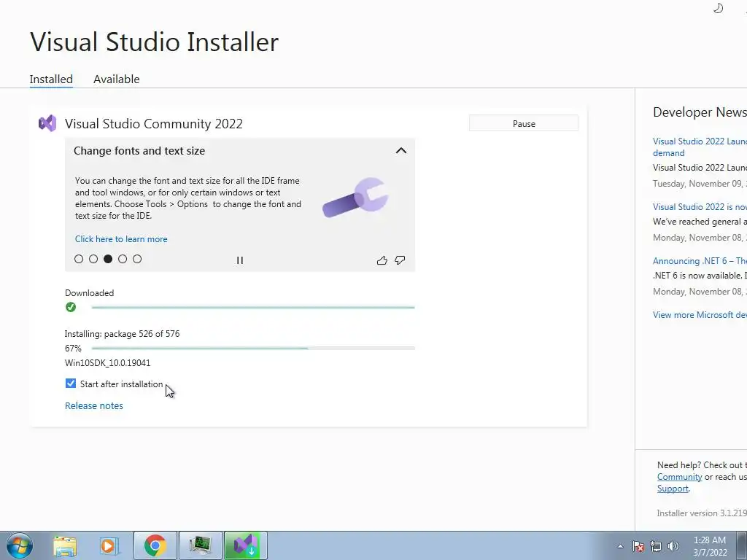Click the thumbs up feedback icon
747x560 pixels.
coord(382,260)
